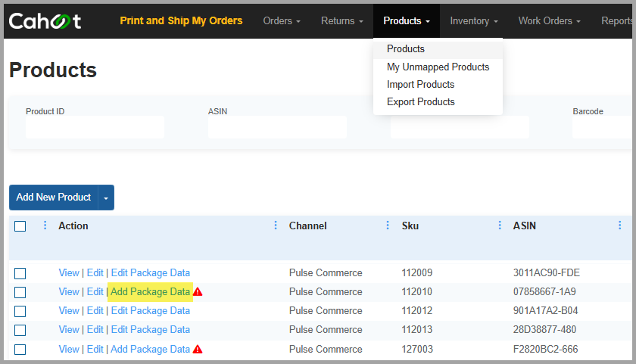Focus the filter field under Products menu
Viewport: 636px width, 364px height.
pos(460,127)
